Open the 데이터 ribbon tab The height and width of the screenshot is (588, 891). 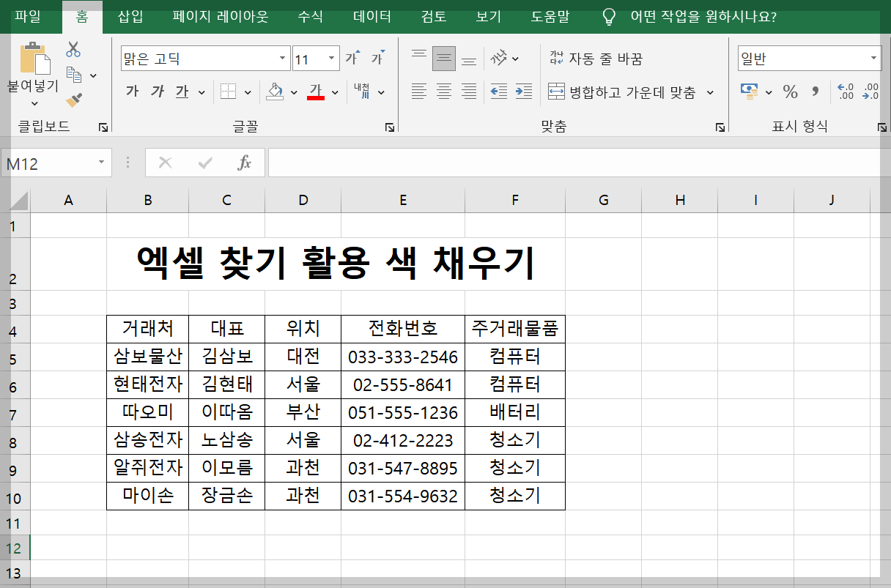[x=371, y=17]
